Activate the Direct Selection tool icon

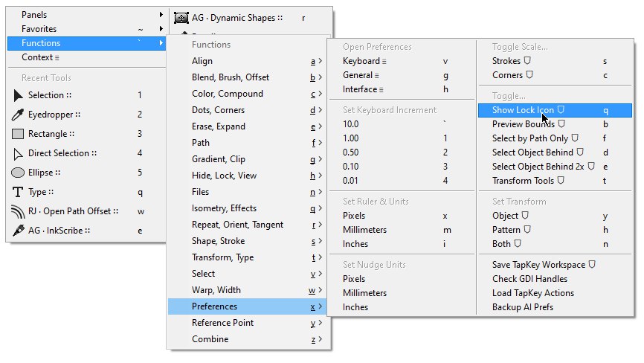point(19,153)
